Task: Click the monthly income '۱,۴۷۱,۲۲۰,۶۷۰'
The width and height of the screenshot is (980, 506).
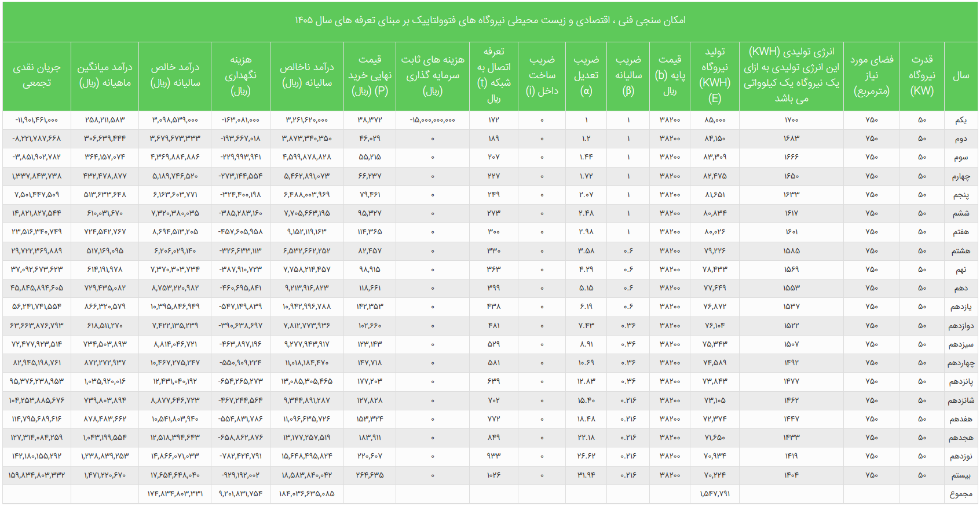Action: point(105,475)
